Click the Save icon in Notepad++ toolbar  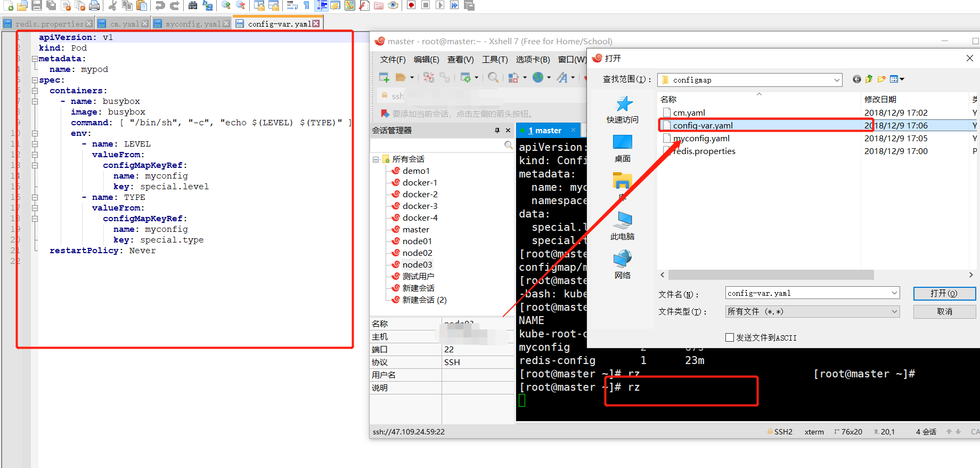(37, 5)
